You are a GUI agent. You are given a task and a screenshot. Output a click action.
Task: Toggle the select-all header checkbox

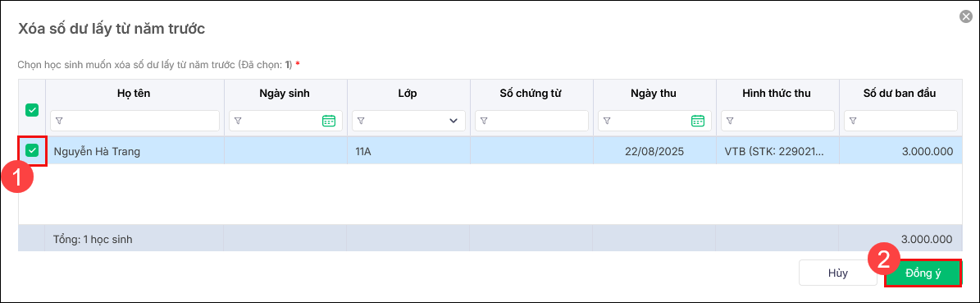32,110
